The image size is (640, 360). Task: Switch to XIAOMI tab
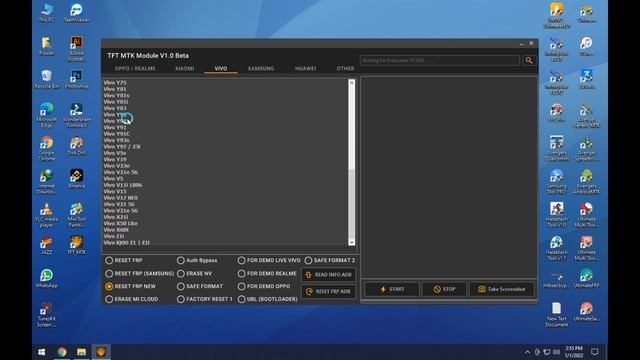(x=184, y=69)
